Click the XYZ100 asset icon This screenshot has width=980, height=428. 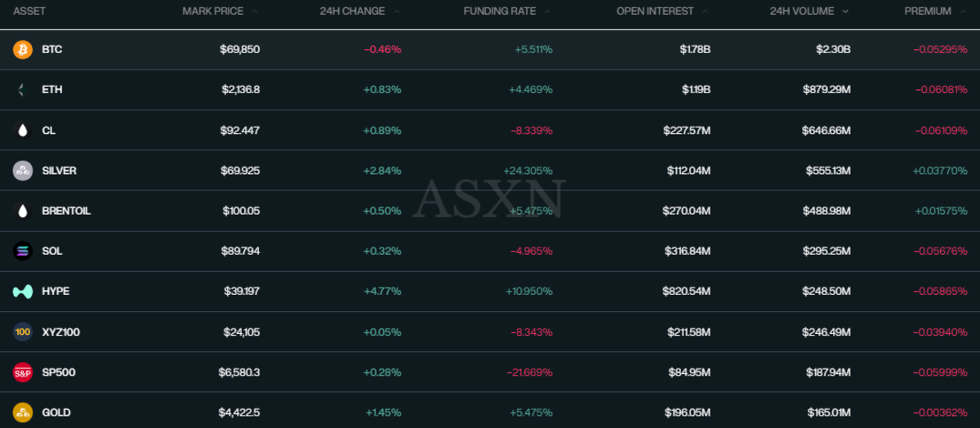[x=23, y=332]
